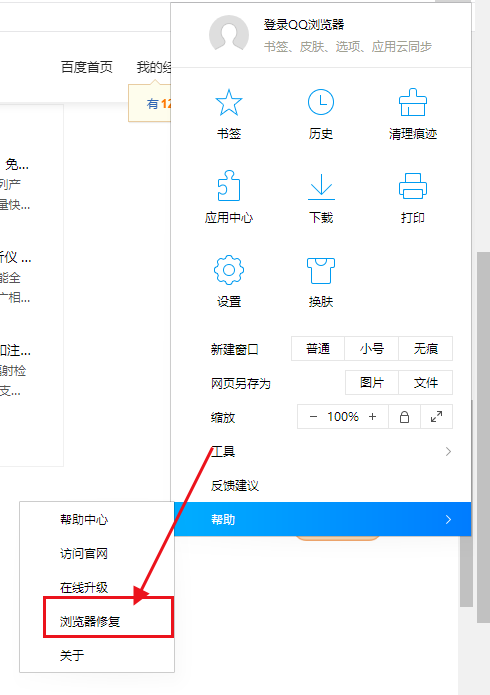
Task: Click the gray user avatar icon
Action: (229, 35)
